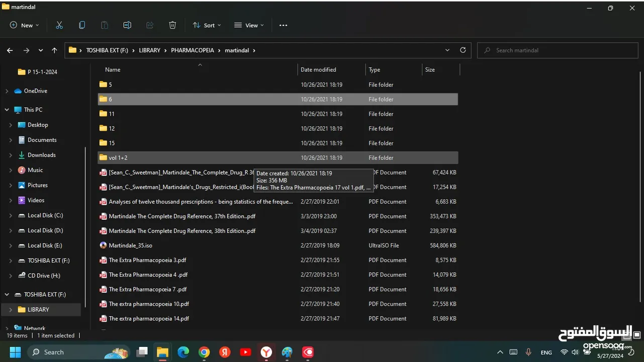The width and height of the screenshot is (644, 362).
Task: Open Task View from the taskbar
Action: click(x=142, y=352)
